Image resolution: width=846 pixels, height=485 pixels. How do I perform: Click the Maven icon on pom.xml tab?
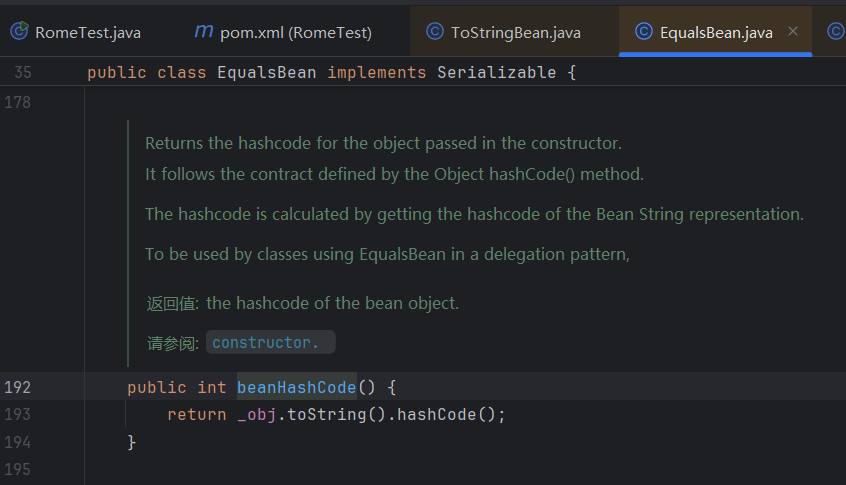(x=203, y=32)
